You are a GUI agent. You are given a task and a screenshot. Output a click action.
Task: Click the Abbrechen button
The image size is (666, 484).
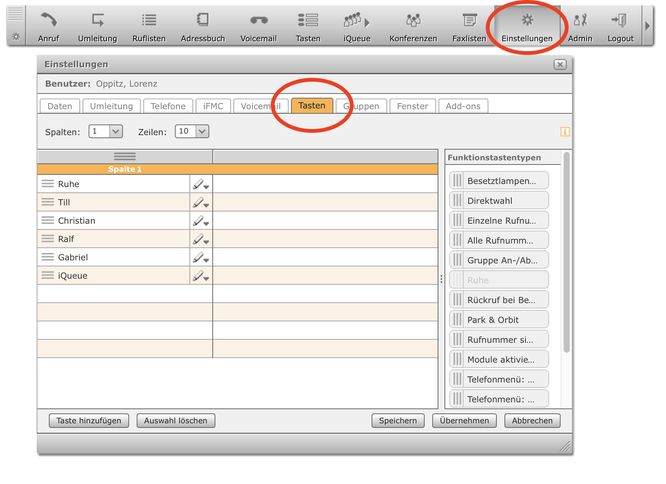point(532,421)
